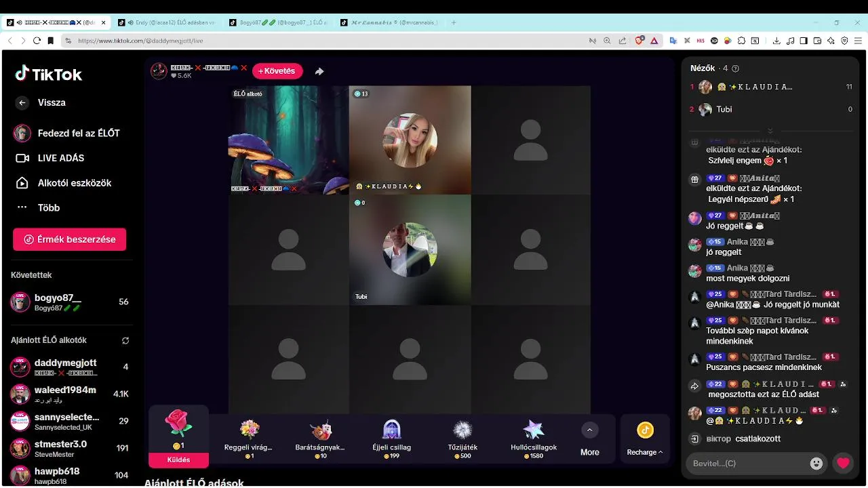
Task: Reload the page in browser
Action: tap(37, 41)
